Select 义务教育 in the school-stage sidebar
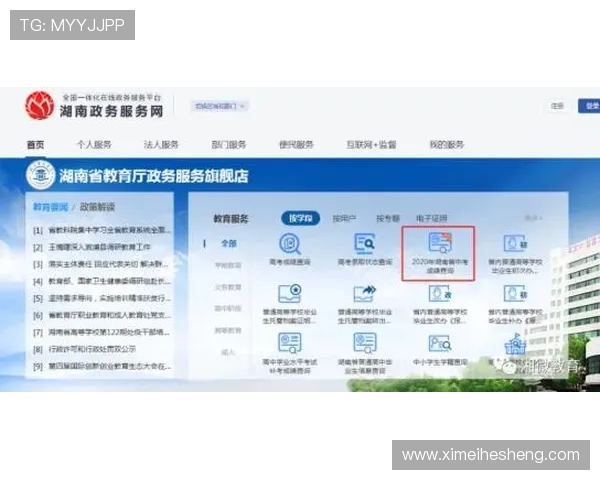This screenshot has width=600, height=480. 228,287
